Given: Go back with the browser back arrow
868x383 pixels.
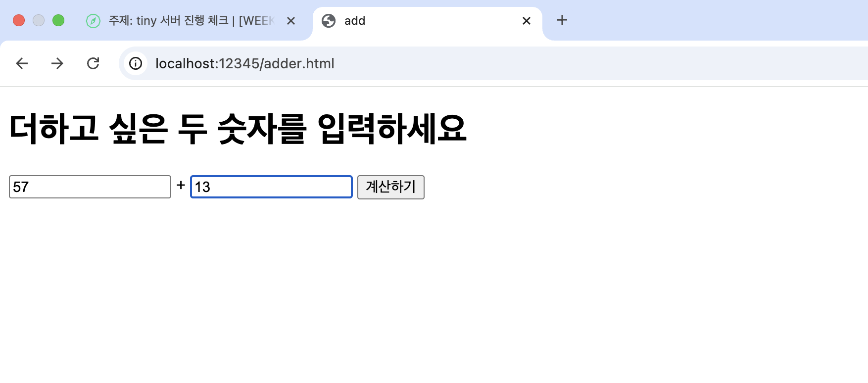Looking at the screenshot, I should [x=22, y=63].
